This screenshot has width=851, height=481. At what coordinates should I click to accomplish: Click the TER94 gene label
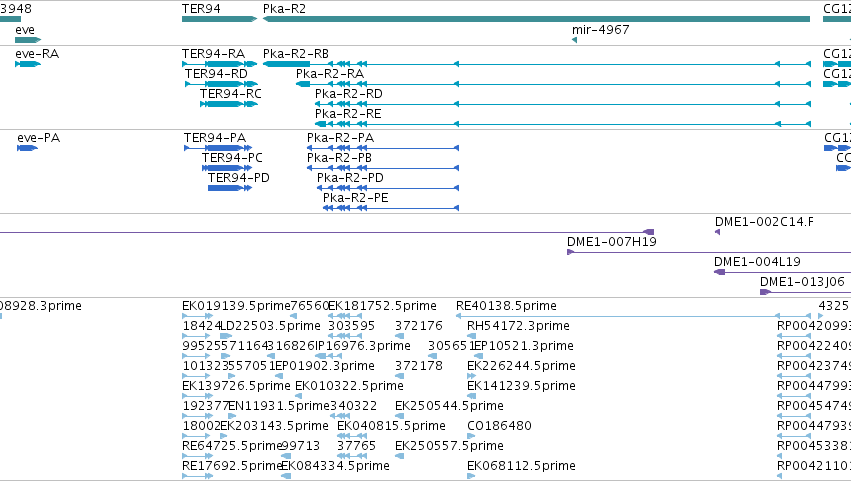[201, 9]
